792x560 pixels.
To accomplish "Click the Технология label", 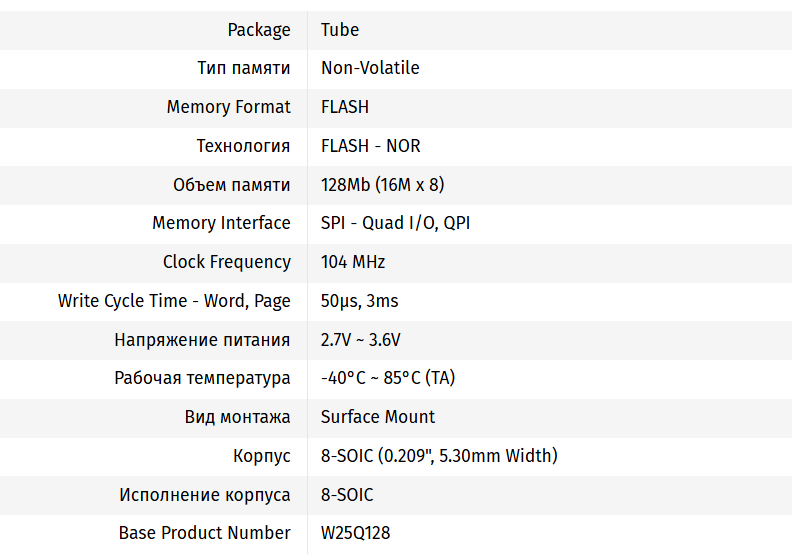I will pyautogui.click(x=243, y=146).
